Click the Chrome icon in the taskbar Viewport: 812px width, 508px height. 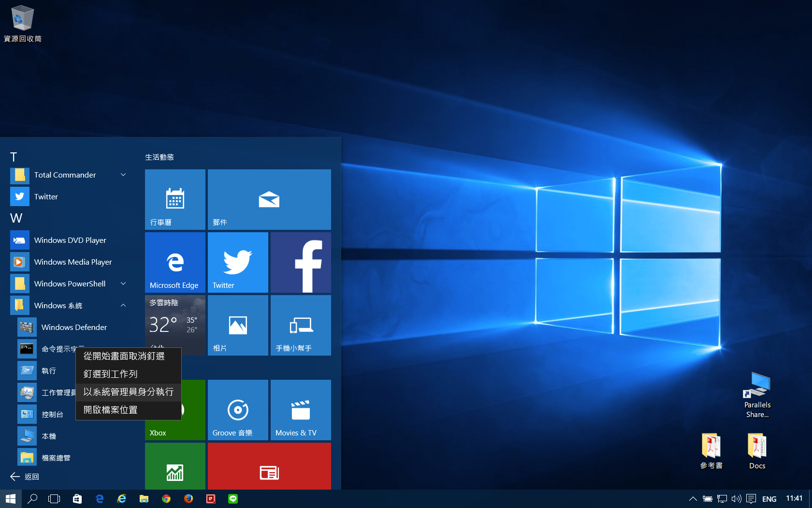coord(166,499)
